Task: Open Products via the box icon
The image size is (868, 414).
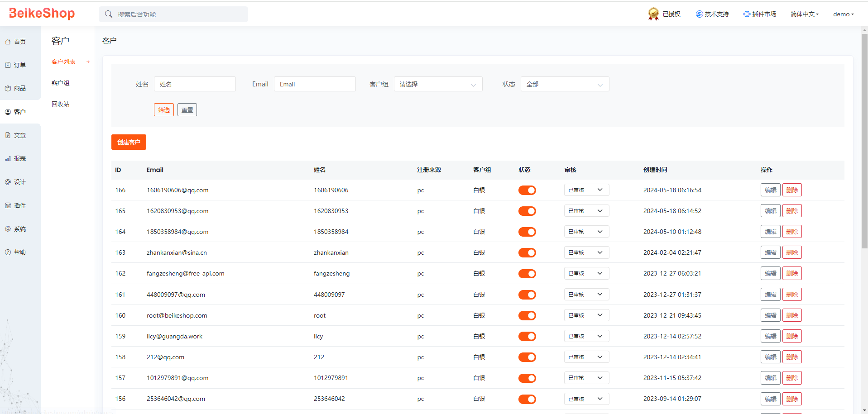Action: tap(8, 89)
